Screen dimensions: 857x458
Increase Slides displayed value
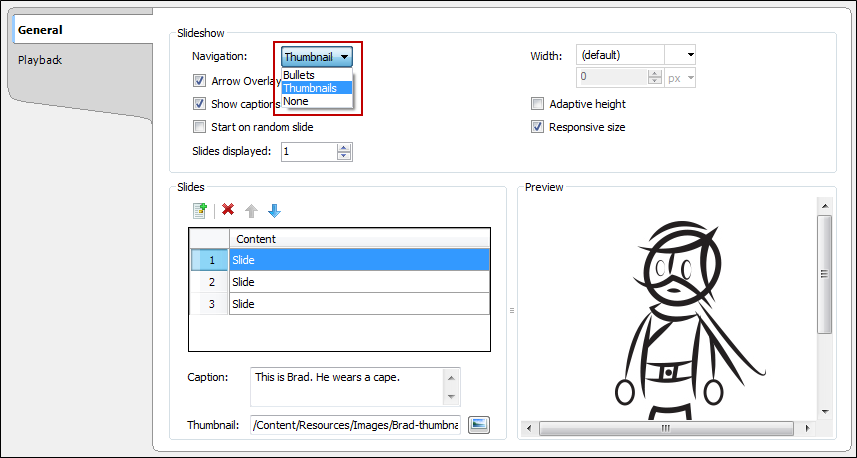pyautogui.click(x=344, y=148)
